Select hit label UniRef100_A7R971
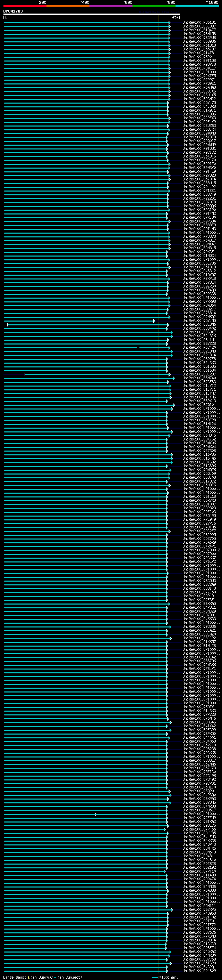Viewport: 222px width, 980px height. click(199, 80)
